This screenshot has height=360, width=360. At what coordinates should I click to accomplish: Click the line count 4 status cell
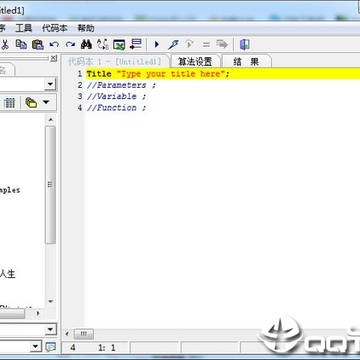(x=73, y=348)
